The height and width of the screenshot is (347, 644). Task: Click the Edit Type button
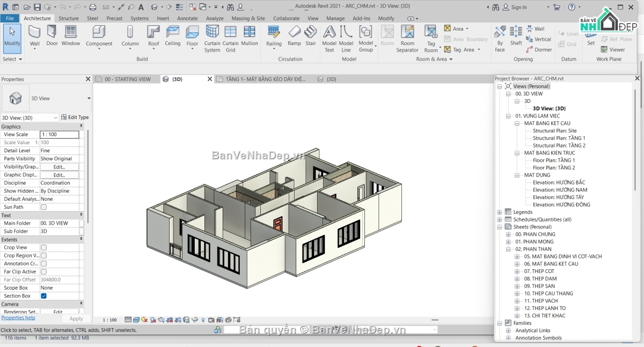click(x=75, y=117)
